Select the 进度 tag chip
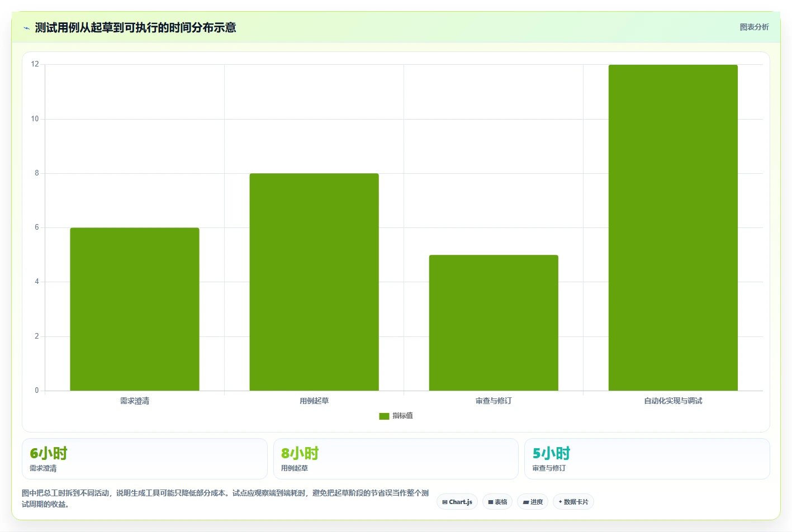The height and width of the screenshot is (532, 792). 533,502
